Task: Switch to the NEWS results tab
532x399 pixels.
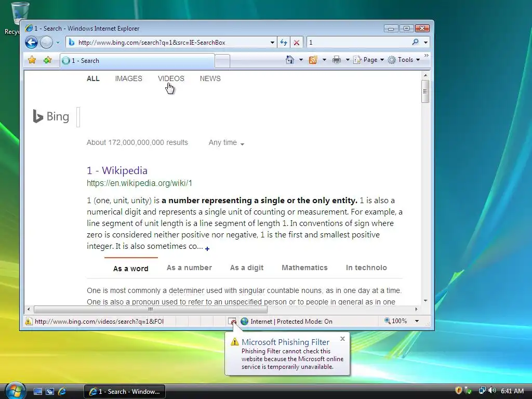Action: pyautogui.click(x=210, y=79)
